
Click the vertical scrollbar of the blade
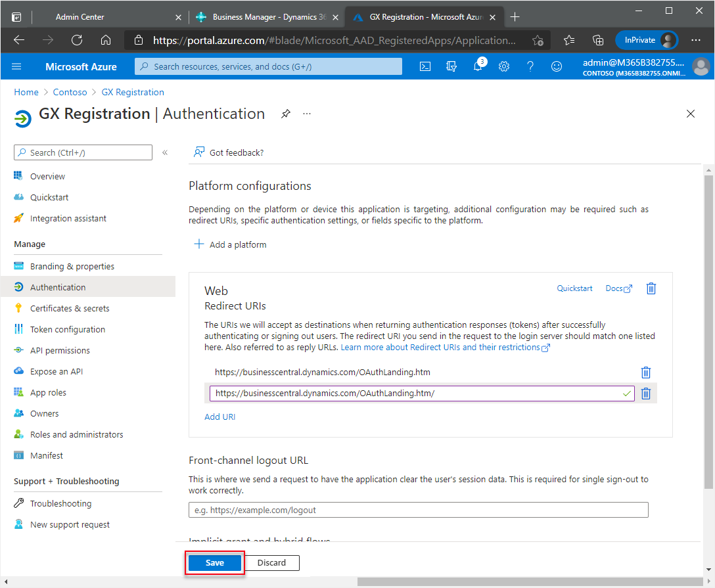[708, 328]
